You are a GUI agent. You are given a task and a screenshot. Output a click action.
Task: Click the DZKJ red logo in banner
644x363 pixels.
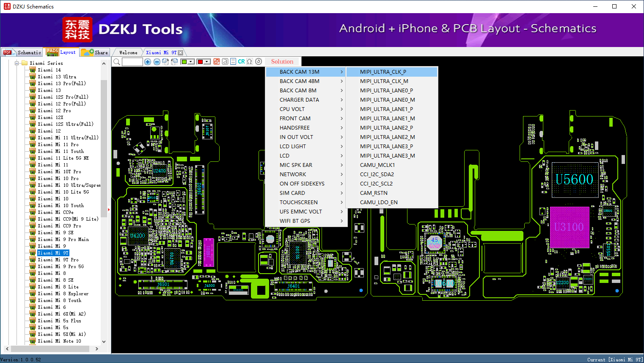coord(77,30)
